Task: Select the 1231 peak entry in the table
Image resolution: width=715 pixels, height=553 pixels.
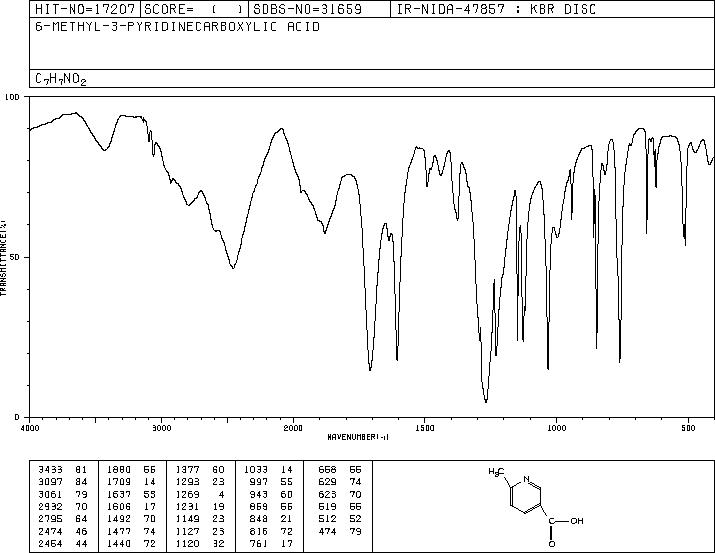Action: point(200,507)
